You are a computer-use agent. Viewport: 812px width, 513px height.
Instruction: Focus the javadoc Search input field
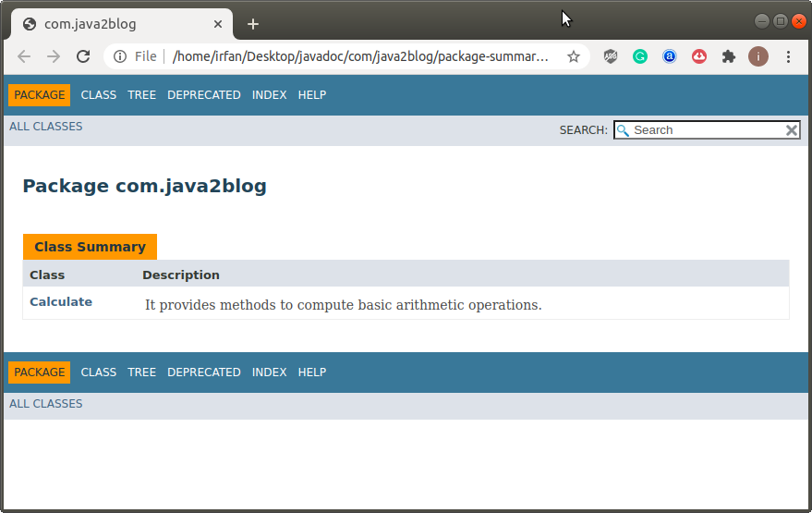click(707, 130)
